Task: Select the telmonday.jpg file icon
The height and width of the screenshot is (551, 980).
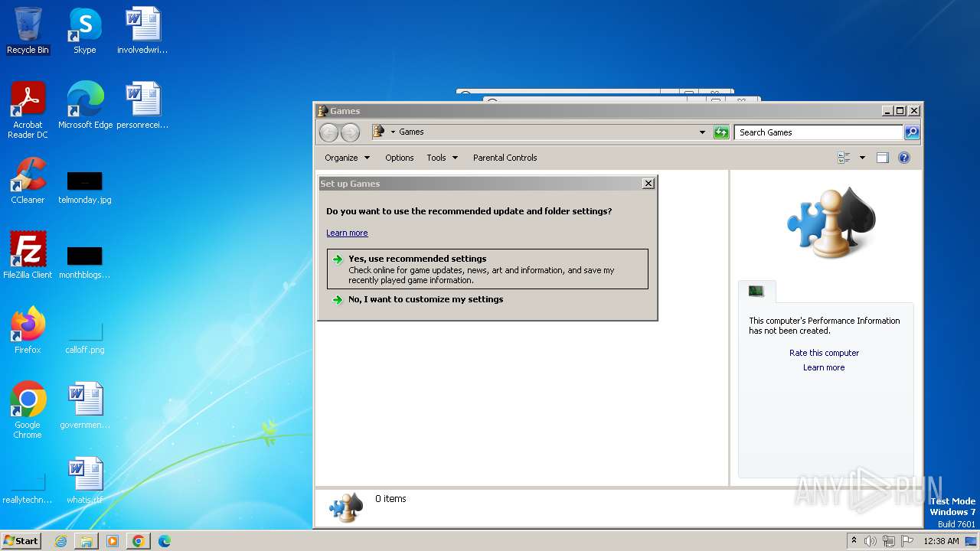Action: point(84,186)
